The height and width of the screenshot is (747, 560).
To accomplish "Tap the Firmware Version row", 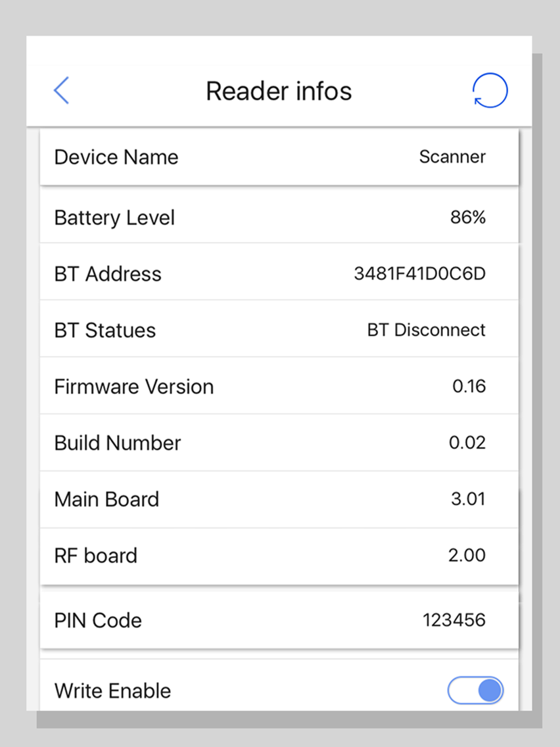I will [x=279, y=386].
